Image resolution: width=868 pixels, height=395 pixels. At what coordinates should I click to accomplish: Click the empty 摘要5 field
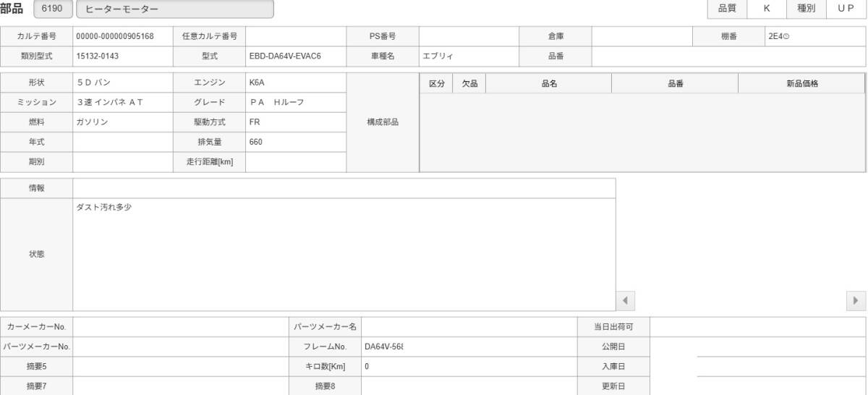point(180,366)
